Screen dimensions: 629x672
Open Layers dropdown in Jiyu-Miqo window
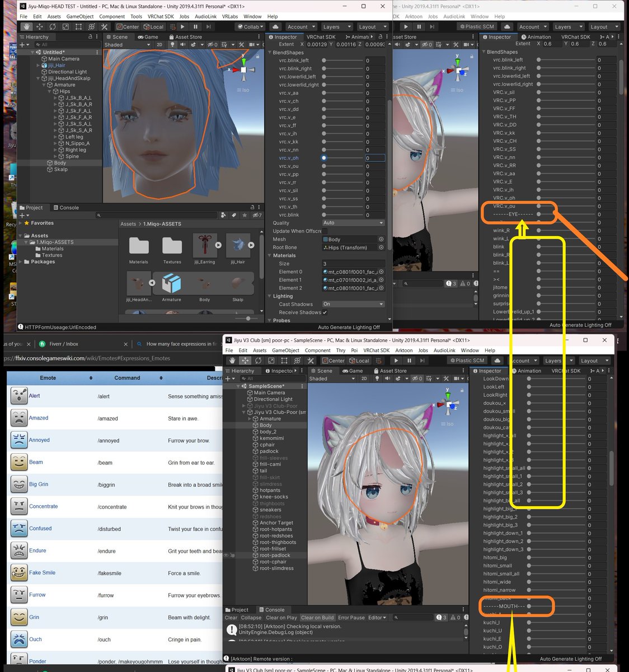pyautogui.click(x=336, y=26)
